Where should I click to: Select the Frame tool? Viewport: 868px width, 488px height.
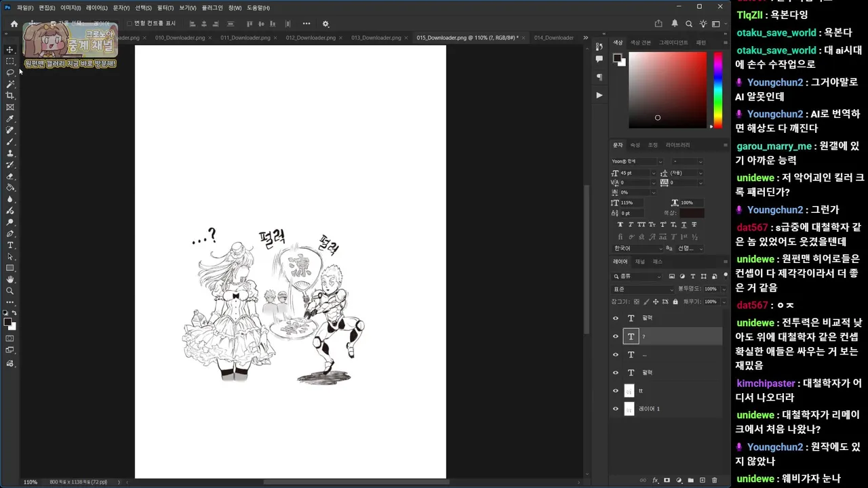pyautogui.click(x=9, y=107)
